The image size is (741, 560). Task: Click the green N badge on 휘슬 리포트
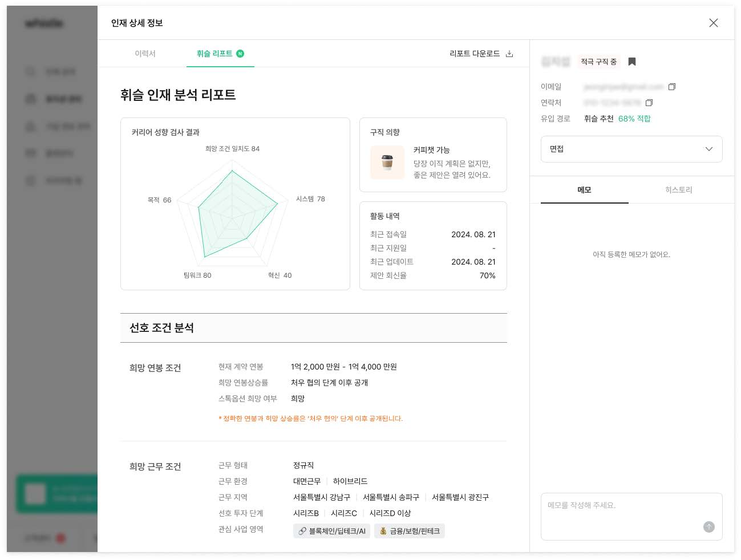pyautogui.click(x=240, y=54)
